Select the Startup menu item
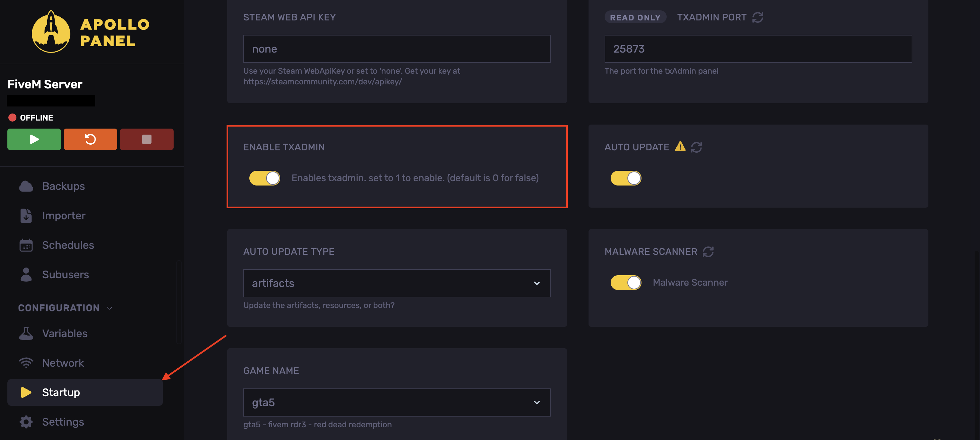980x440 pixels. point(85,392)
